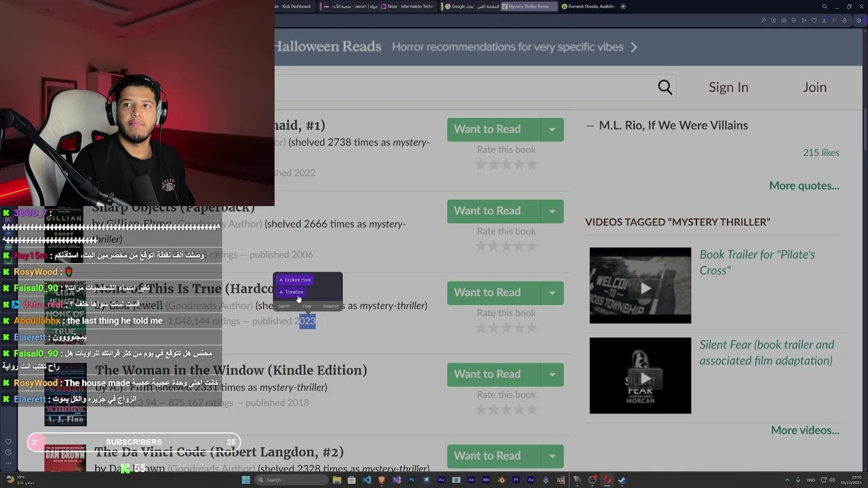
Task: Click the Join link
Action: click(x=814, y=87)
